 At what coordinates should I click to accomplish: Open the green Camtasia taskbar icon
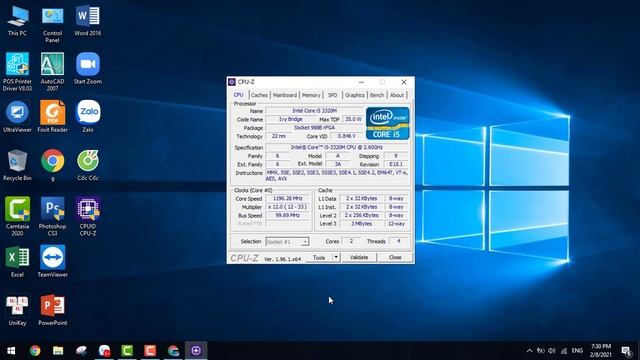pyautogui.click(x=127, y=351)
